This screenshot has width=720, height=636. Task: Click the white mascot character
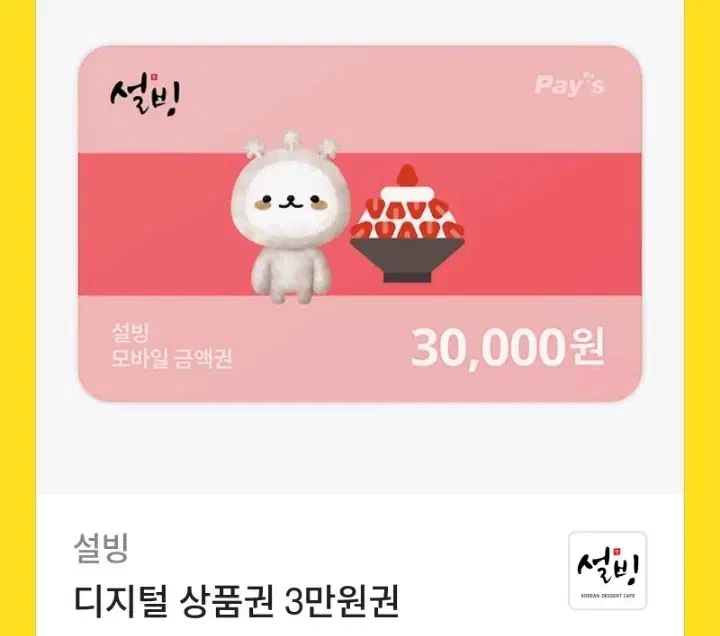(290, 218)
